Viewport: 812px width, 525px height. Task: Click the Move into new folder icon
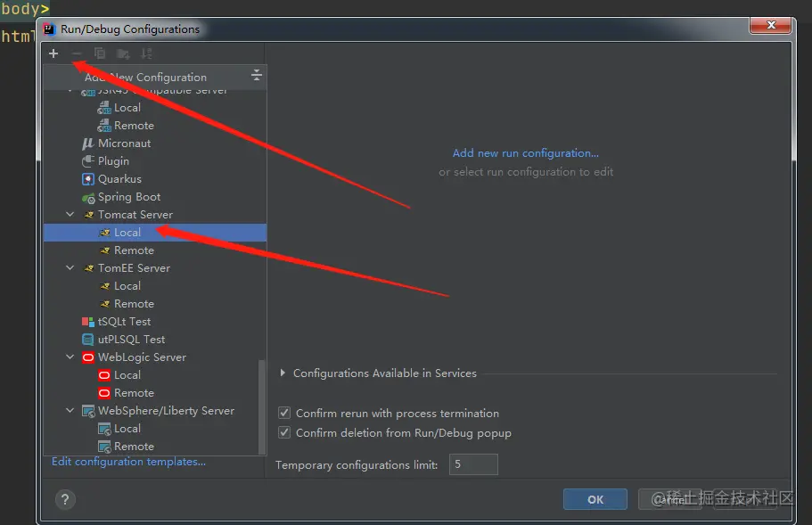click(123, 53)
